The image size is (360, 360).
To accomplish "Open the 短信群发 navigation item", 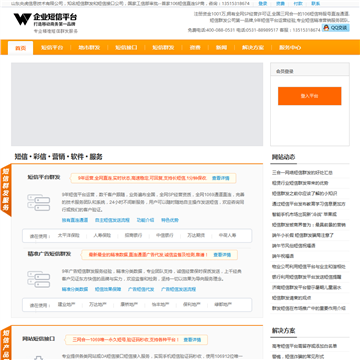I will (163, 47).
